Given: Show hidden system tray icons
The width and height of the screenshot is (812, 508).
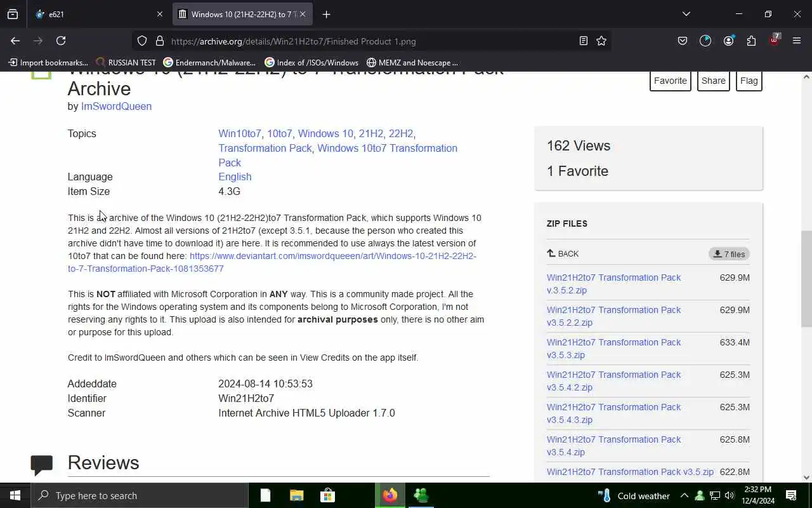Looking at the screenshot, I should click(x=684, y=495).
